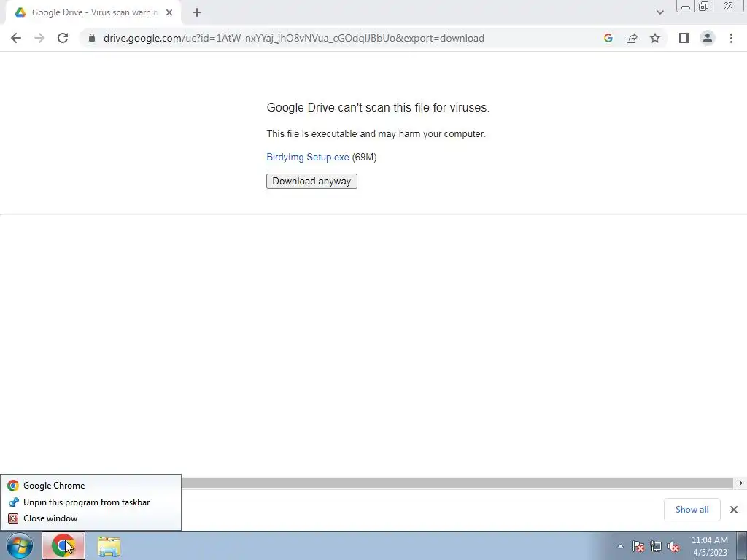The width and height of the screenshot is (747, 560).
Task: Open the BirdyImg Setup.exe link
Action: coord(308,157)
